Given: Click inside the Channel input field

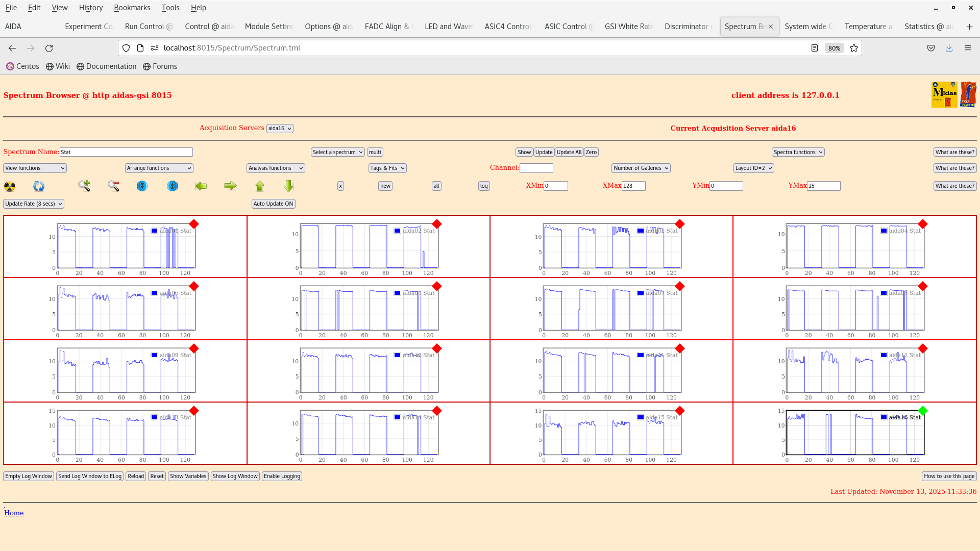Looking at the screenshot, I should tap(536, 167).
